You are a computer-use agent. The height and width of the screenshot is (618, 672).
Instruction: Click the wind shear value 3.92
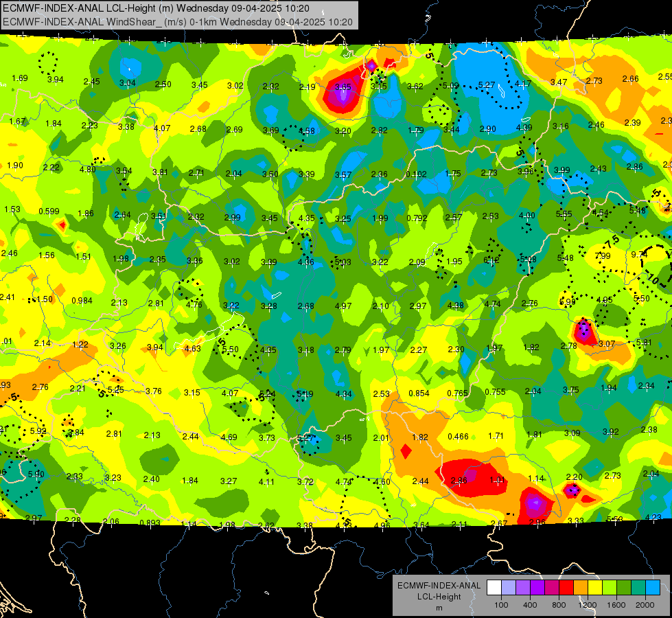pyautogui.click(x=611, y=432)
